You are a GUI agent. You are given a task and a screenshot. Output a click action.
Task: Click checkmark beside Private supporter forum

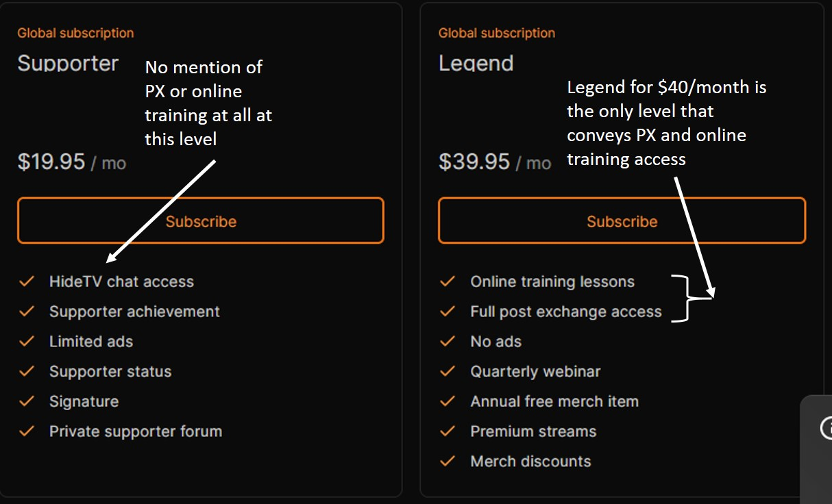(x=27, y=431)
